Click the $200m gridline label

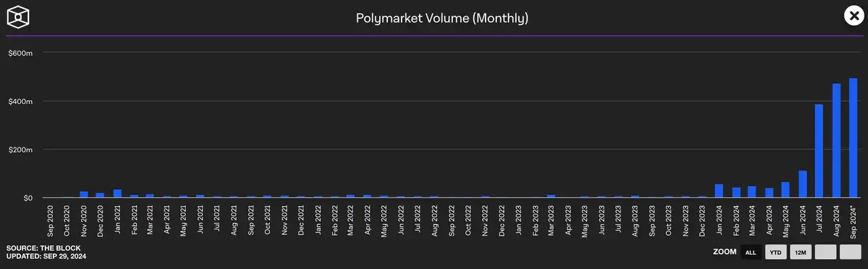coord(19,149)
